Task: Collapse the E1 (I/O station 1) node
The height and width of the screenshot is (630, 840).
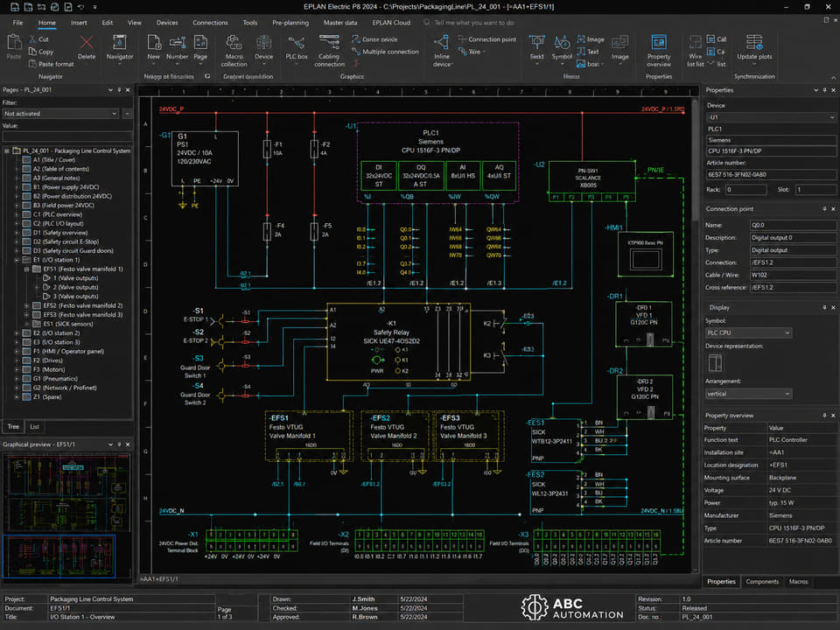Action: 17,260
